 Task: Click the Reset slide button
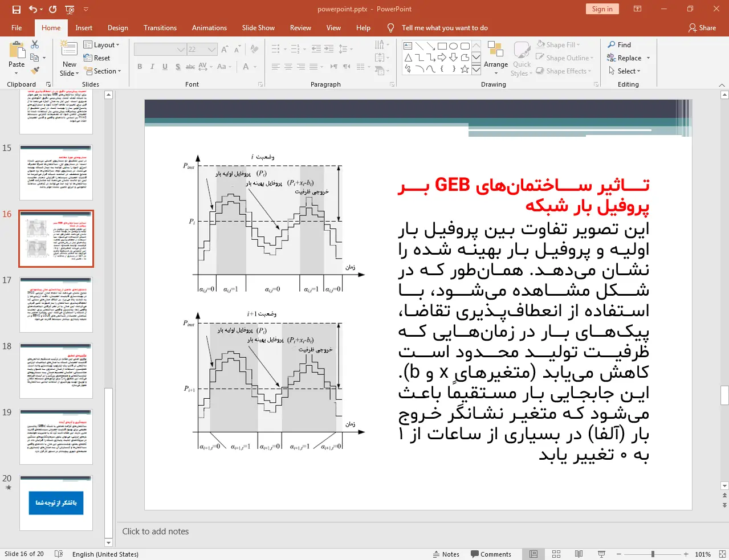pyautogui.click(x=97, y=58)
